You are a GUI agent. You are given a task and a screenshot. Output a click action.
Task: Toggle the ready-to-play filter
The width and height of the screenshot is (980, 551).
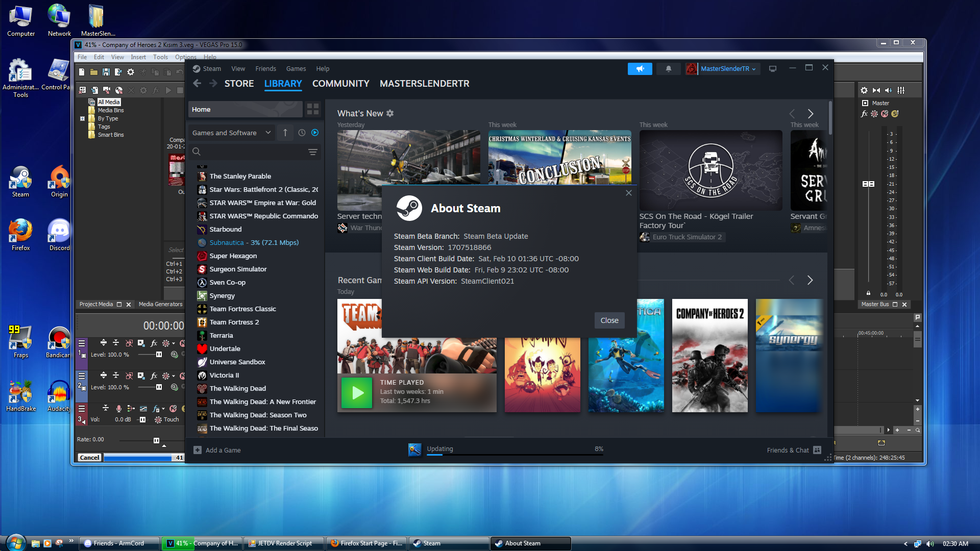click(x=315, y=133)
